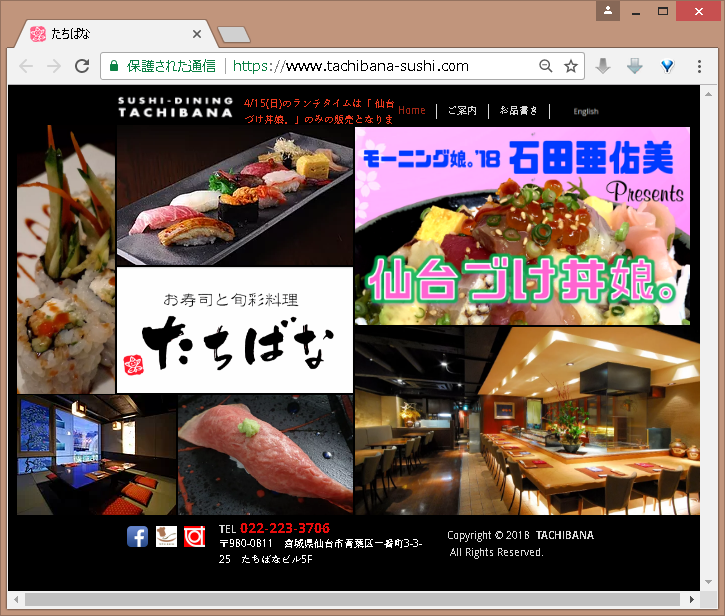Click the user profile icon in title bar
Image resolution: width=725 pixels, height=616 pixels.
click(608, 11)
